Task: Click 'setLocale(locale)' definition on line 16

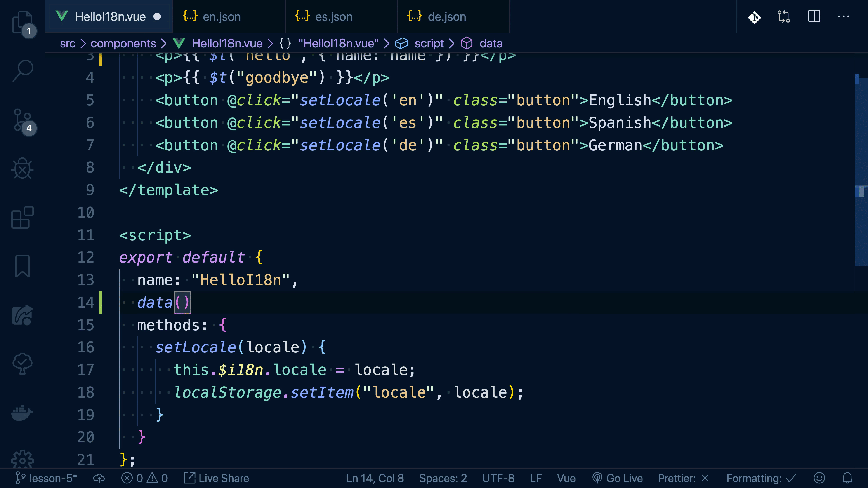Action: 231,347
